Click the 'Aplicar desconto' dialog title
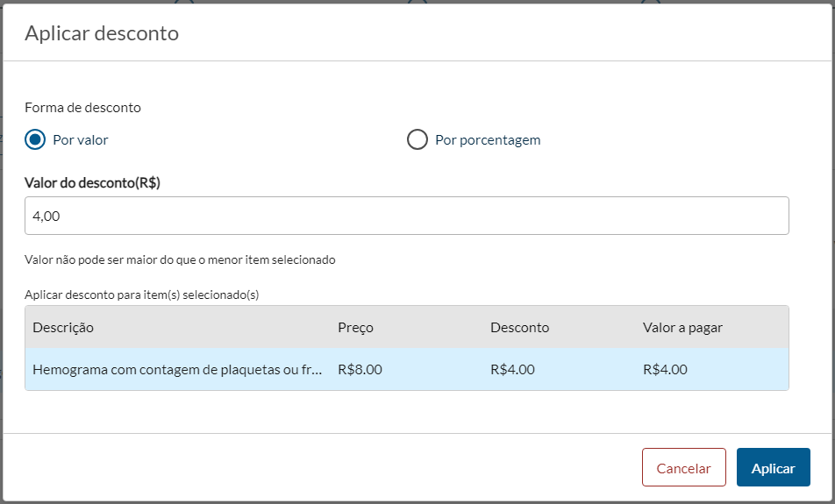Screen dimensions: 835x504 click(x=102, y=33)
